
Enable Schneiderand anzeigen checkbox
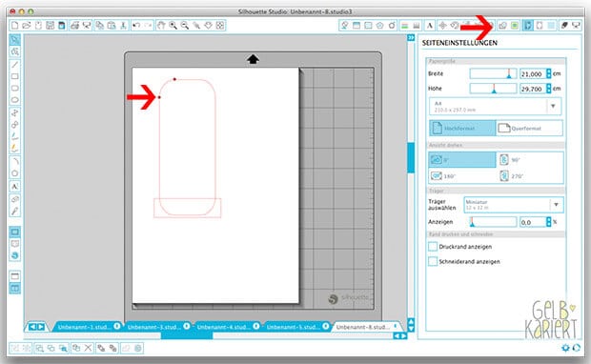(433, 261)
